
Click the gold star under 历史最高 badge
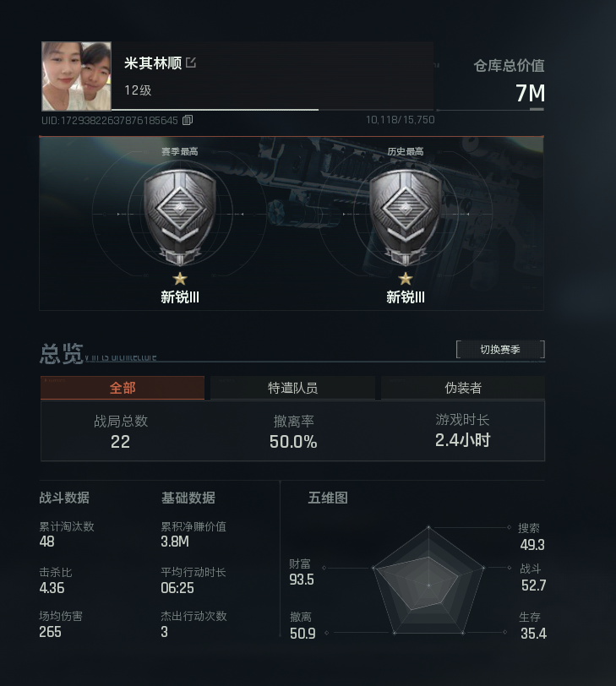coord(406,279)
